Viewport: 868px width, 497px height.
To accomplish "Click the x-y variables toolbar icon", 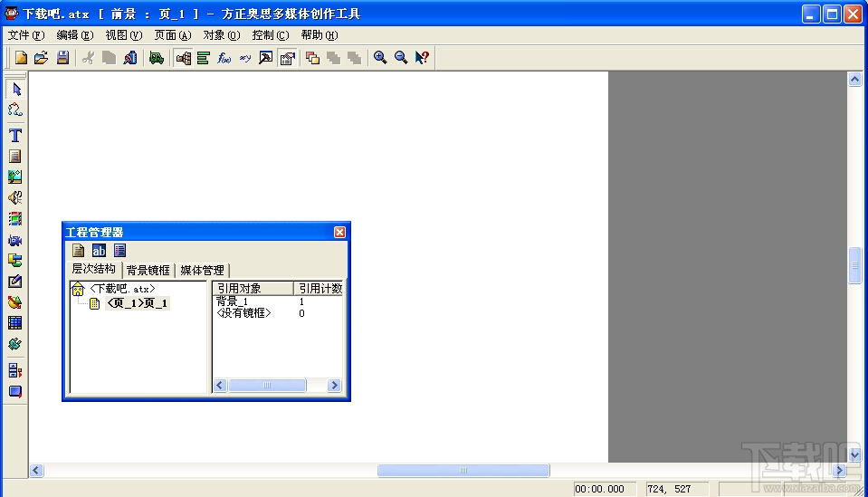I will [245, 58].
